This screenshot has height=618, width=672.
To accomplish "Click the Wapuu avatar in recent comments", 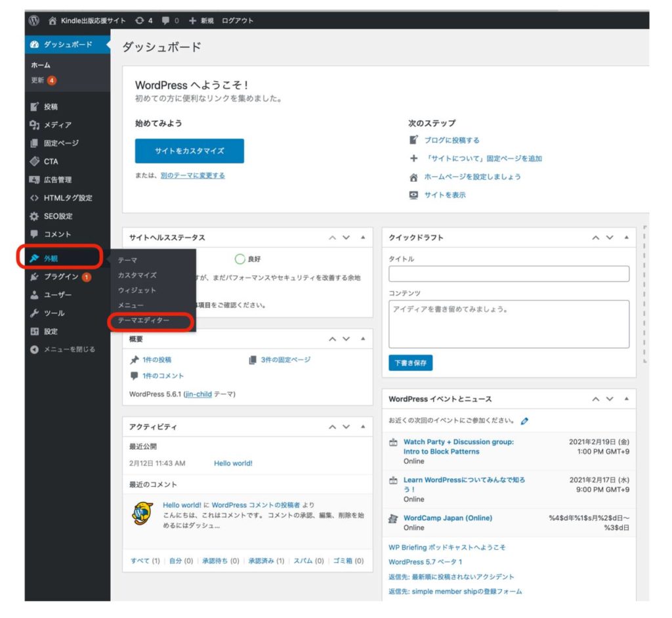I will point(142,514).
